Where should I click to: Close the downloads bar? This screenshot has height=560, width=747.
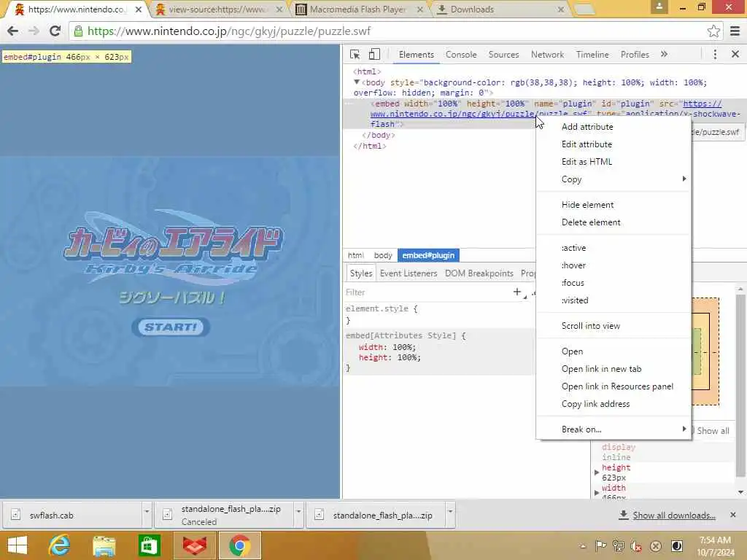click(733, 515)
